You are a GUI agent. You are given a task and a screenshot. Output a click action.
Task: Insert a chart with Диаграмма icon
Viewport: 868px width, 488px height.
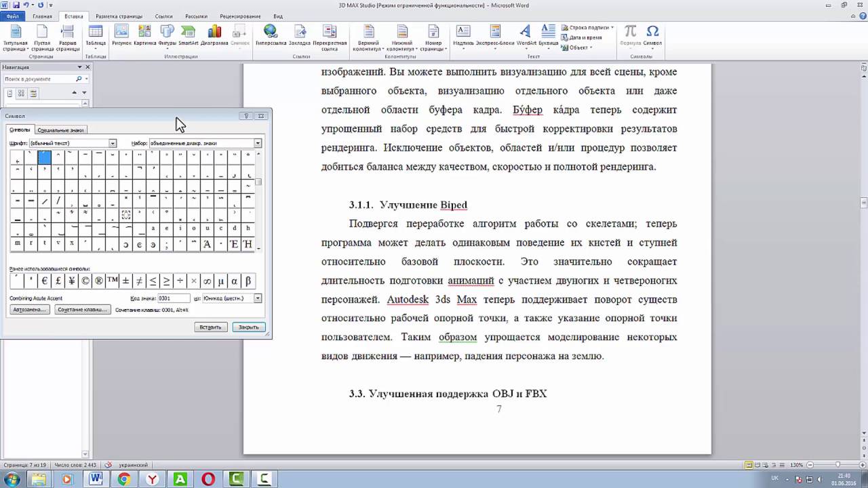tap(214, 35)
